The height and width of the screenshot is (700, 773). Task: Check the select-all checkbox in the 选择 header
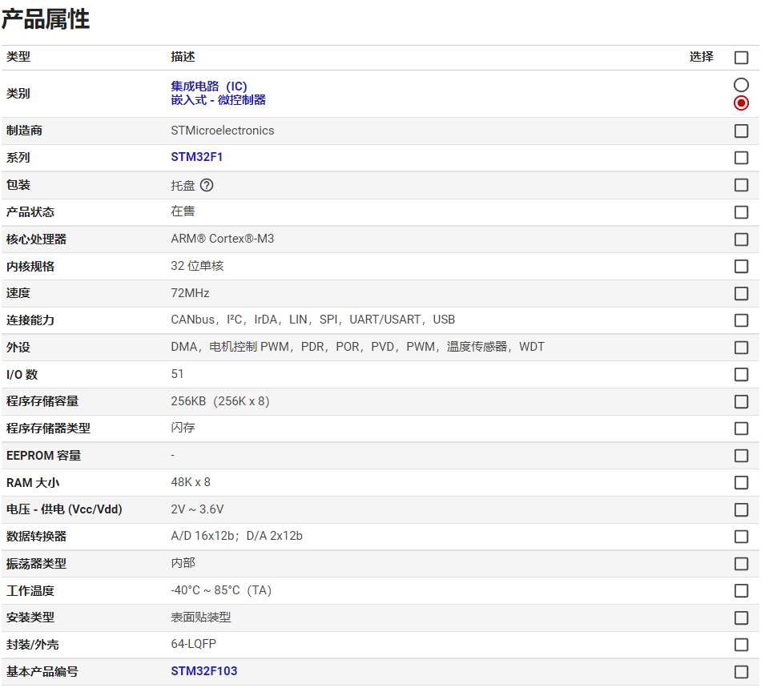741,58
